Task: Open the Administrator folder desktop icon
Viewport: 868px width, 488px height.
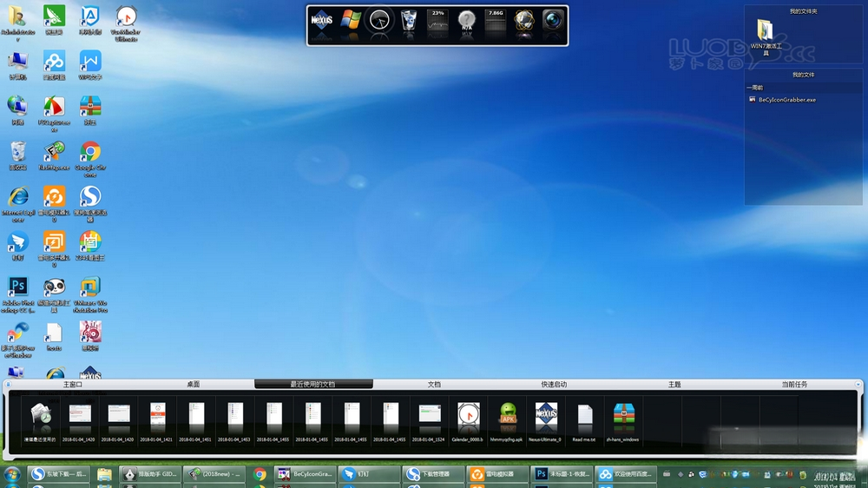Action: tap(17, 22)
